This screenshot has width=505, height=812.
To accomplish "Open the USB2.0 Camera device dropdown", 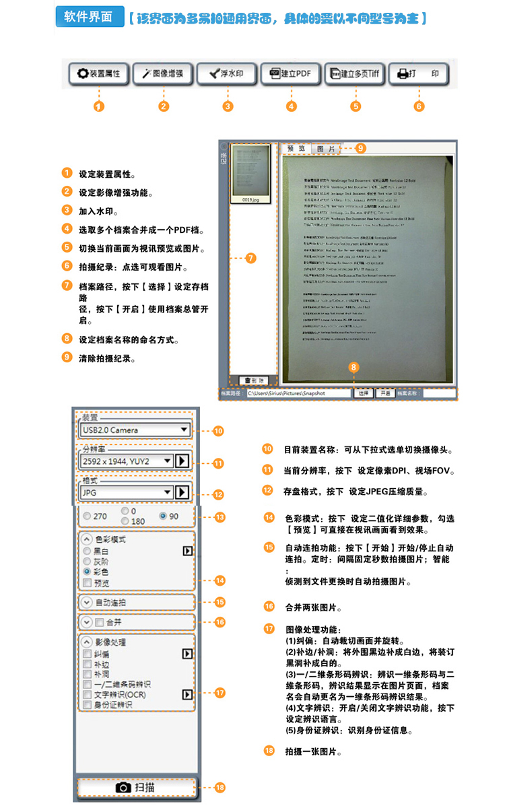I will [135, 430].
